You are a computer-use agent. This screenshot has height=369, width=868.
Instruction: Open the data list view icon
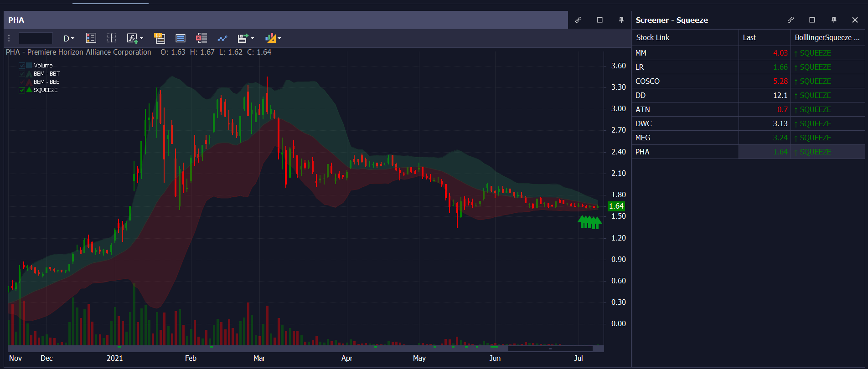(91, 38)
